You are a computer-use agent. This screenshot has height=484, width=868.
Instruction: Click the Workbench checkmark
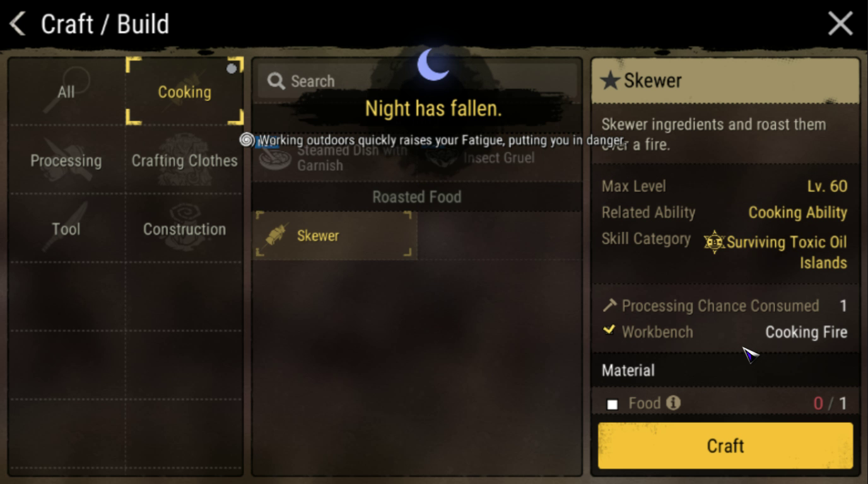click(x=609, y=330)
